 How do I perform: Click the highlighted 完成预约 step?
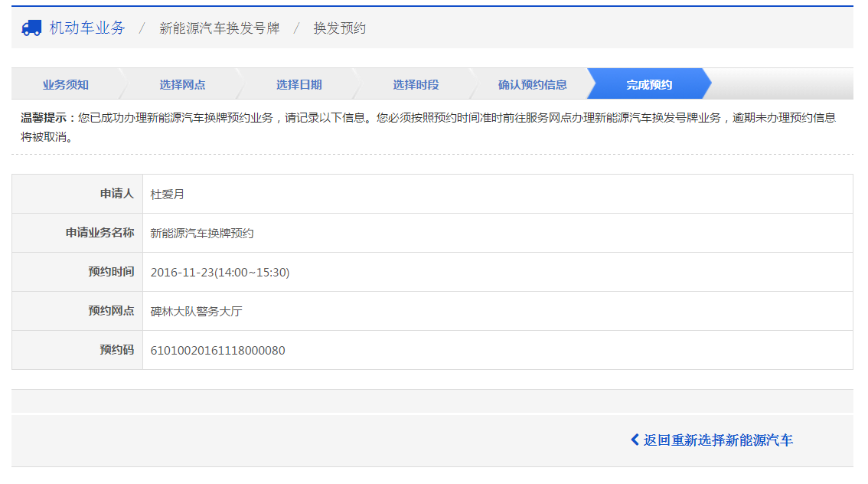click(x=649, y=84)
